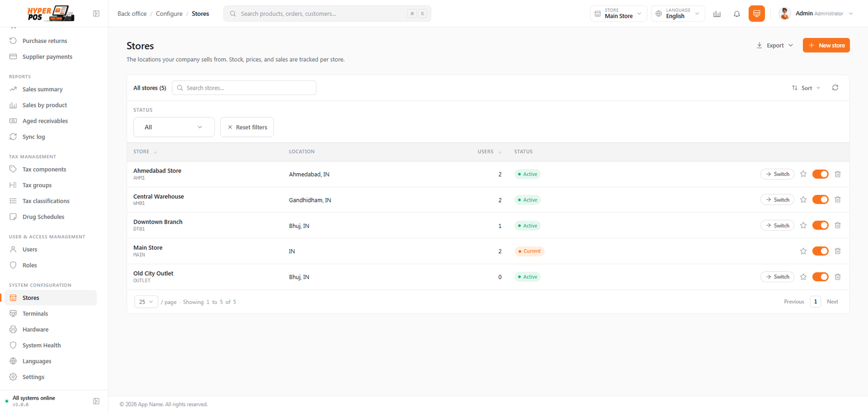This screenshot has height=412, width=868.
Task: Click trash icon for Old City Outlet
Action: 838,277
